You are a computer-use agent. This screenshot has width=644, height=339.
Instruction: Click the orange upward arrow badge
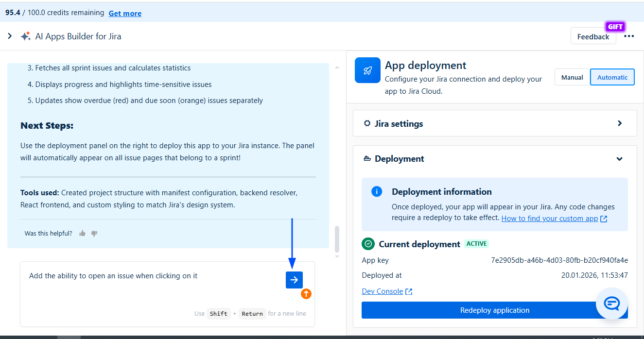[x=306, y=293]
